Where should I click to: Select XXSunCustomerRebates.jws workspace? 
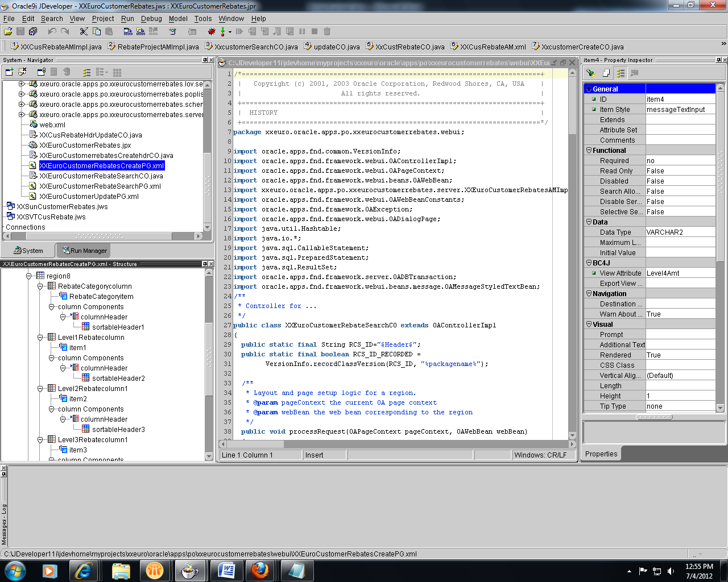[x=62, y=206]
